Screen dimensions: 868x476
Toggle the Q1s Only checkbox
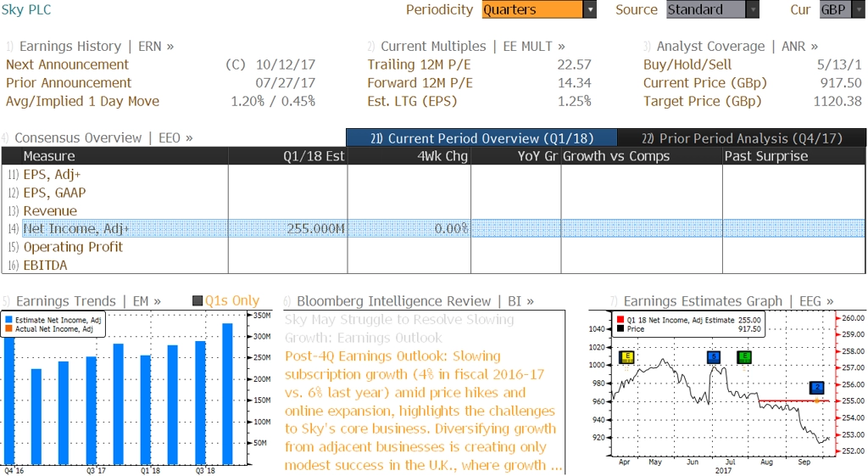(x=197, y=301)
